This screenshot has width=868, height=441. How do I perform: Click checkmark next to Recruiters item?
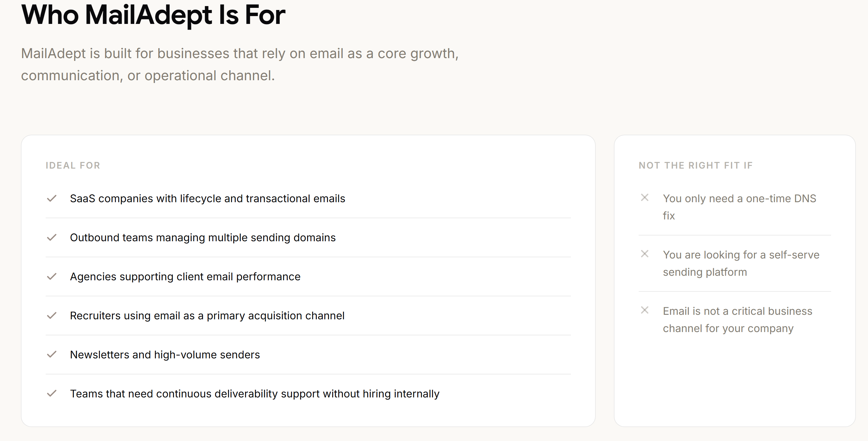pyautogui.click(x=51, y=316)
